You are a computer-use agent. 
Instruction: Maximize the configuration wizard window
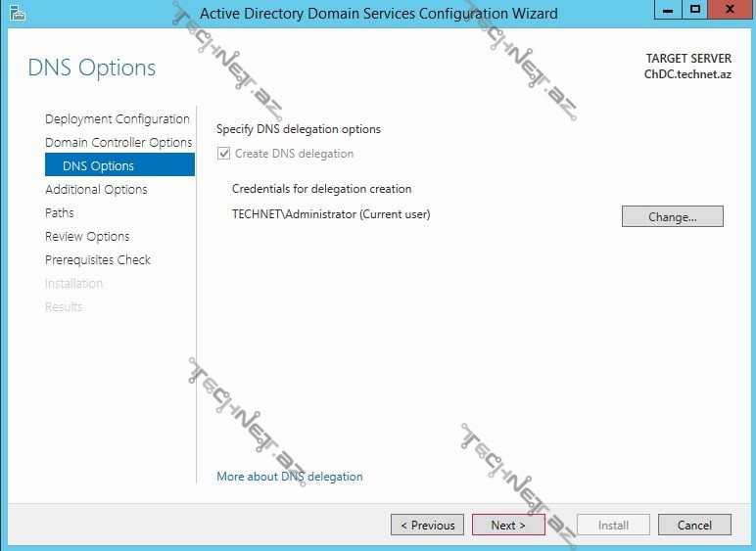(x=695, y=11)
